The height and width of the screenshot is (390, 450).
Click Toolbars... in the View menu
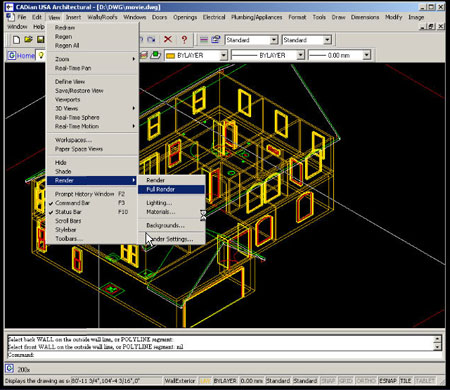69,239
